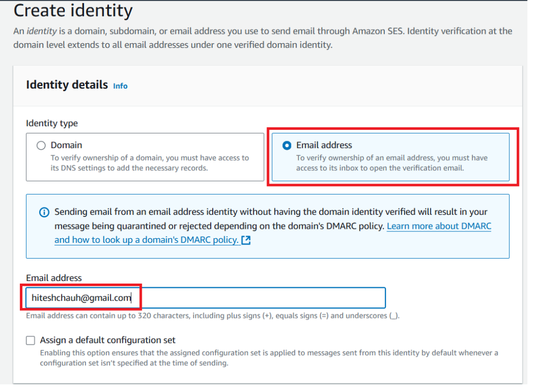Click the info circle icon in DMARC notice
The height and width of the screenshot is (392, 534).
[x=44, y=213]
